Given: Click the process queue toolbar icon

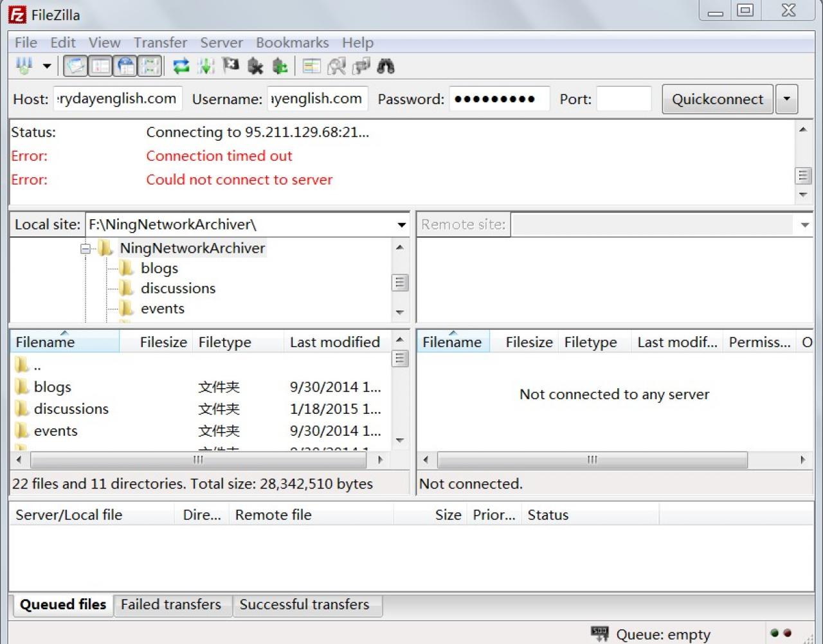Looking at the screenshot, I should pyautogui.click(x=206, y=66).
